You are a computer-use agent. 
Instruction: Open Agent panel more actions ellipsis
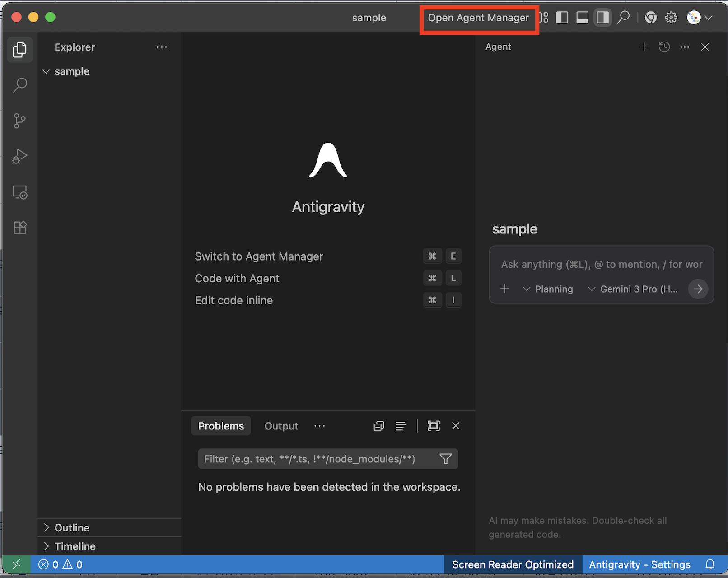click(685, 47)
